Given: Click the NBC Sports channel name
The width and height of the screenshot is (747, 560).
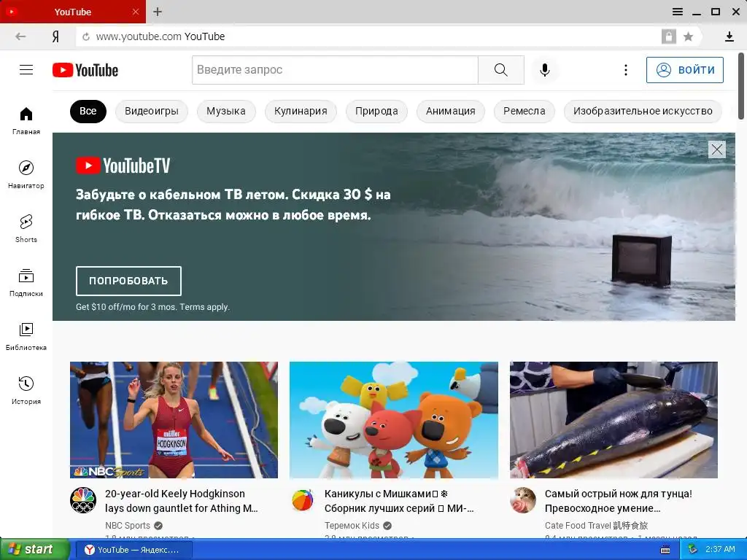Looking at the screenshot, I should click(127, 526).
